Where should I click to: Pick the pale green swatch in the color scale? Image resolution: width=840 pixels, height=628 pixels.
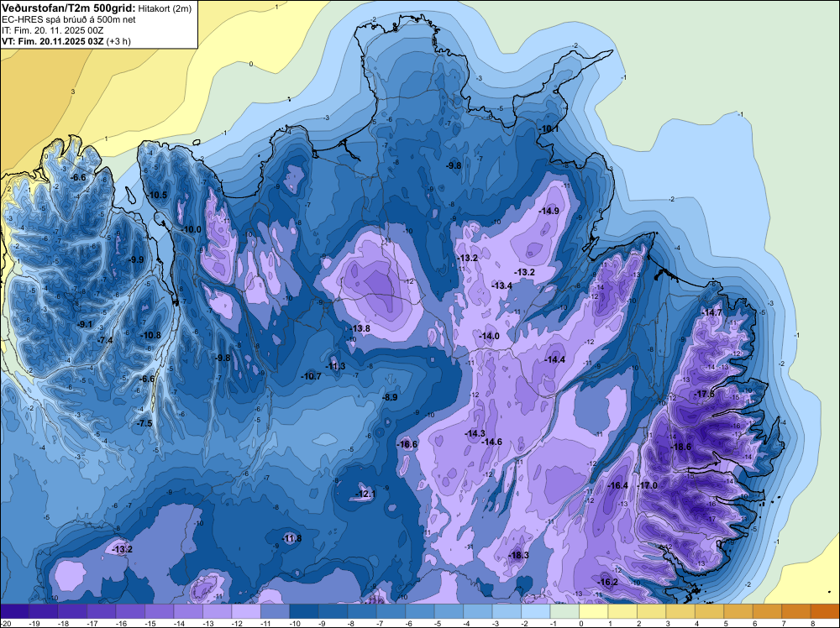pyautogui.click(x=564, y=611)
